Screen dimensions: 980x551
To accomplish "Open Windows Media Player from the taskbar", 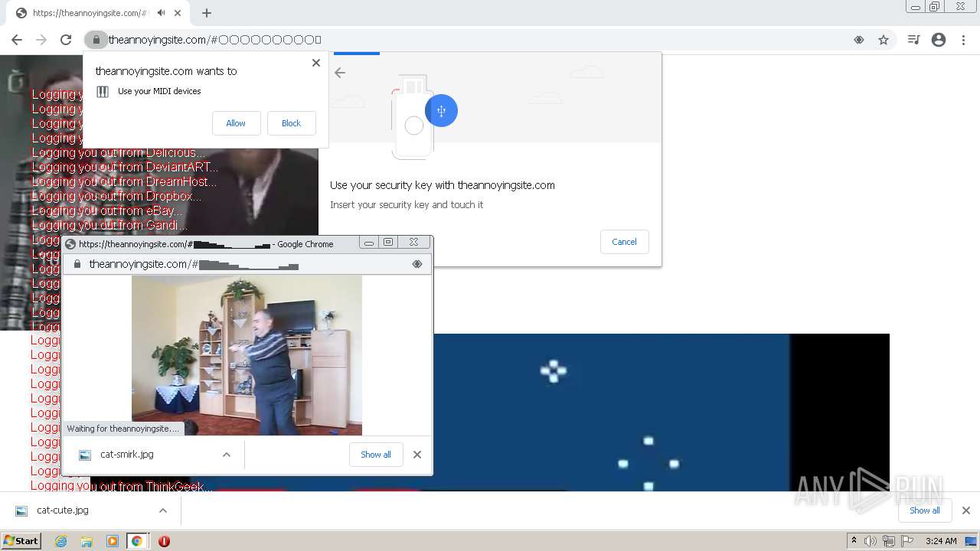I will click(x=113, y=541).
